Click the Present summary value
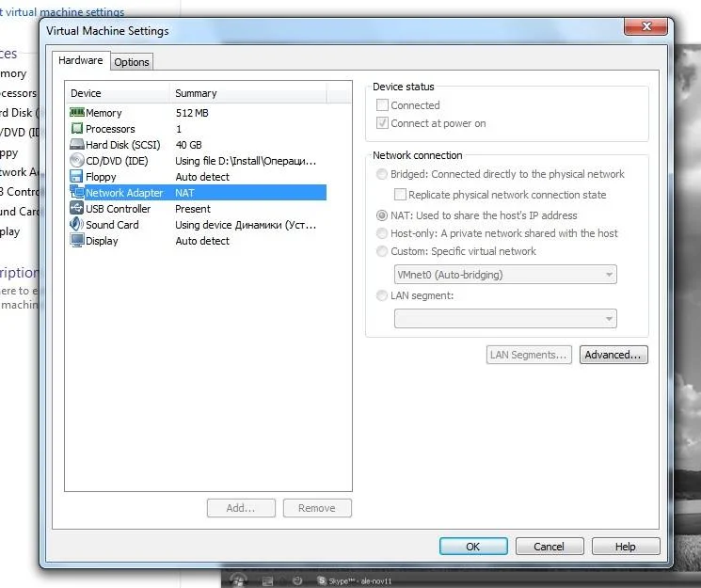 click(193, 209)
